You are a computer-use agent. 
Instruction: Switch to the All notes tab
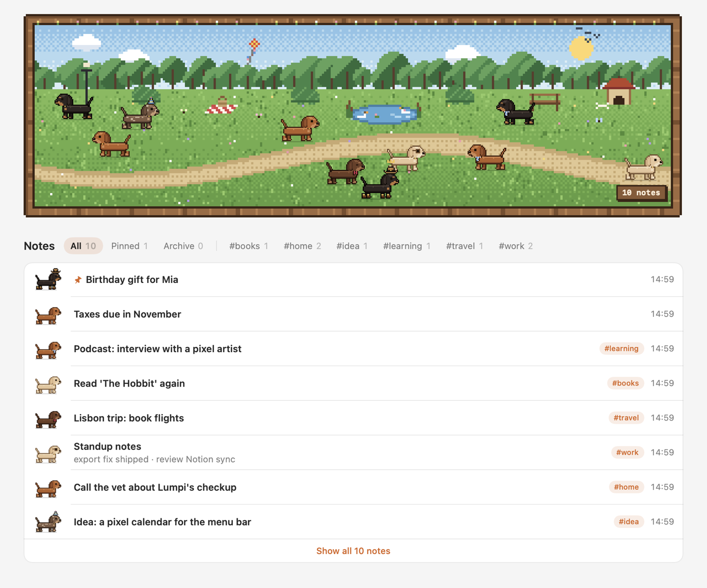pos(83,246)
